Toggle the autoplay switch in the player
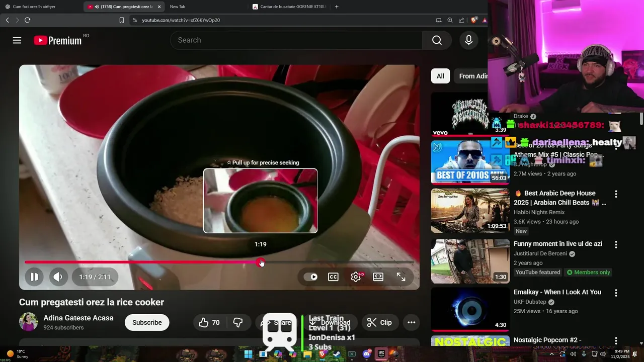The height and width of the screenshot is (362, 644). coord(311,277)
